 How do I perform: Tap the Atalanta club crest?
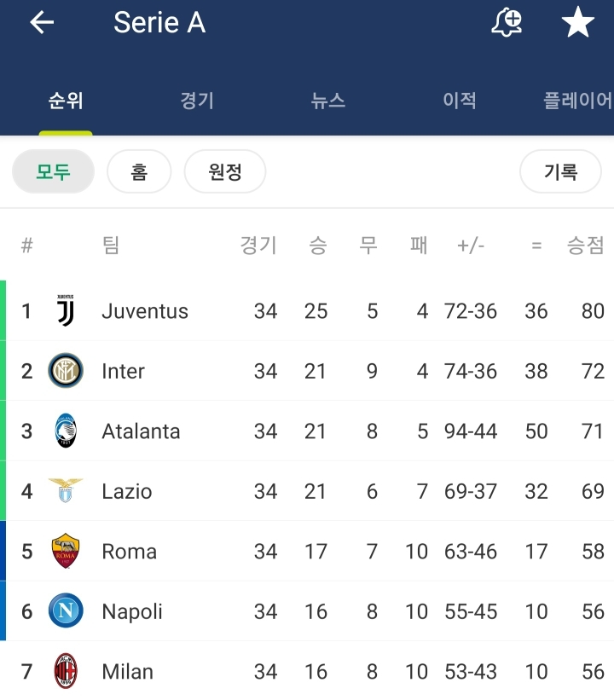(66, 431)
